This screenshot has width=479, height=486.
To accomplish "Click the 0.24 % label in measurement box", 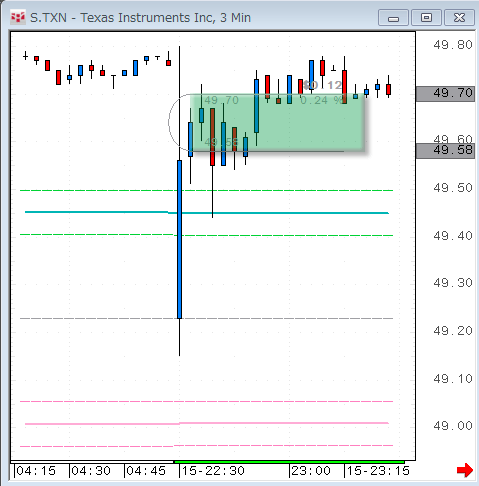I will (321, 100).
